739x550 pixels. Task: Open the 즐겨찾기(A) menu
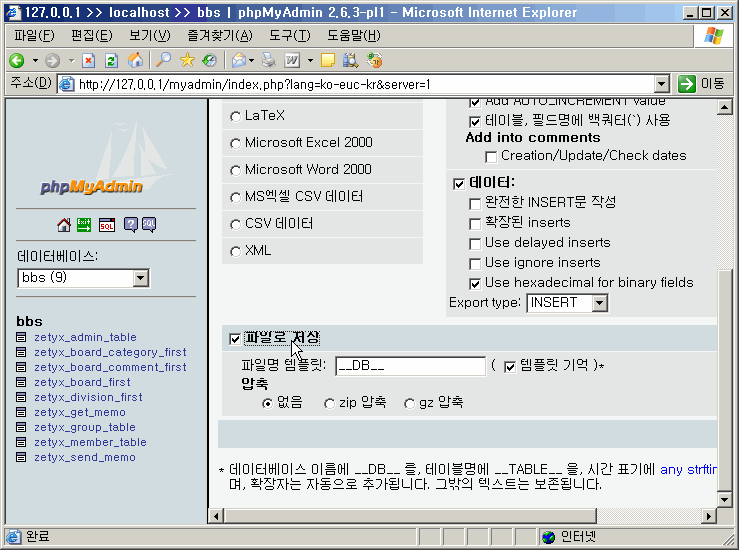220,35
